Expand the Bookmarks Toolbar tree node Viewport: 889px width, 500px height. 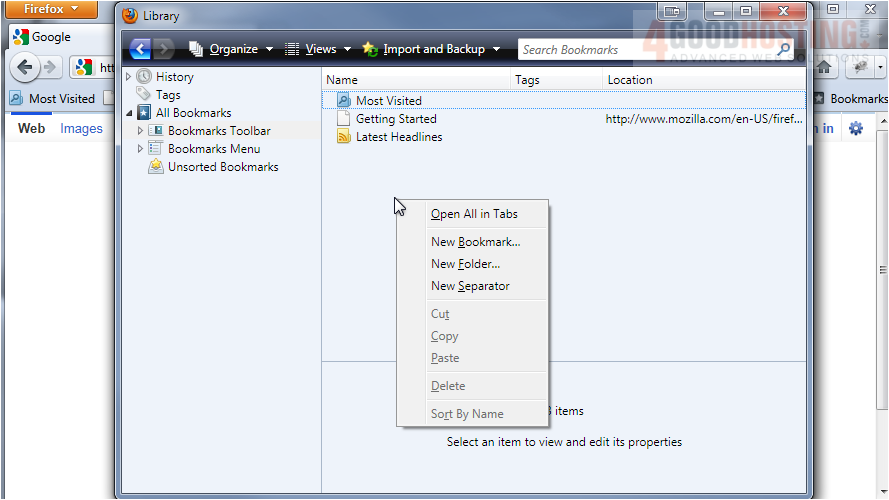tap(141, 131)
